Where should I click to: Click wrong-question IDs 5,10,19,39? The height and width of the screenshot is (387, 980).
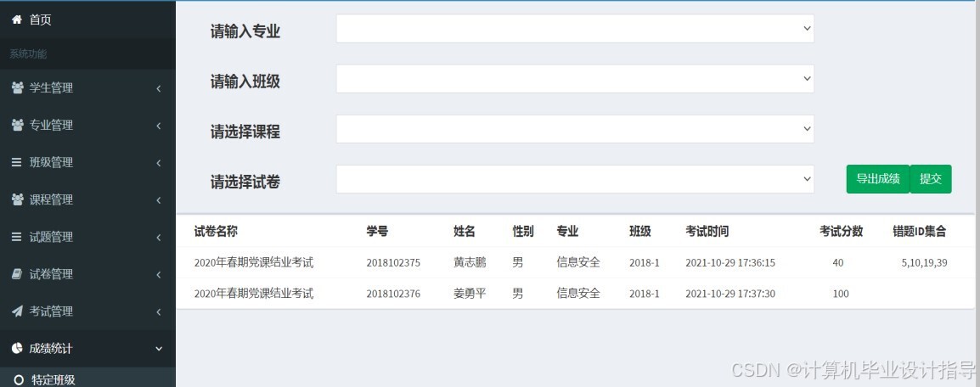[x=924, y=263]
